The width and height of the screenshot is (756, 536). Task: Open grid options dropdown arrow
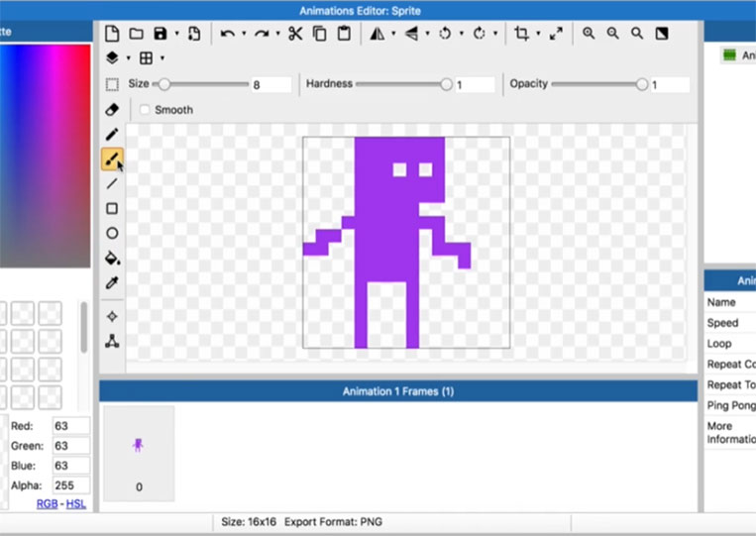click(162, 57)
